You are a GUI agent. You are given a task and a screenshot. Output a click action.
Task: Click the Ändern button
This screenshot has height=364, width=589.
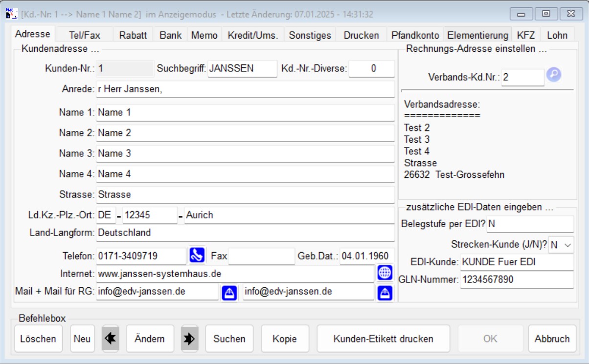150,339
